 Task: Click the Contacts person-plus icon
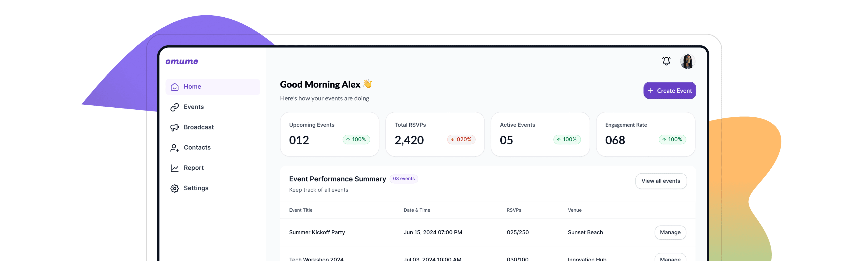point(175,148)
